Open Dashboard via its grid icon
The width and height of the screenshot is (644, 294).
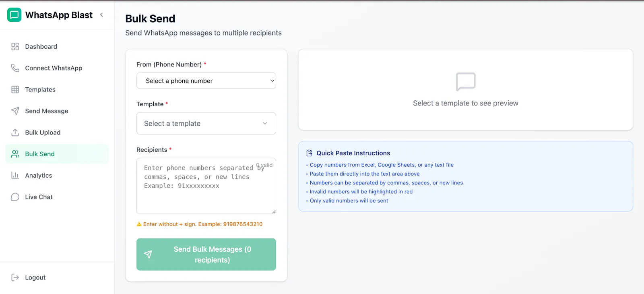pos(15,47)
